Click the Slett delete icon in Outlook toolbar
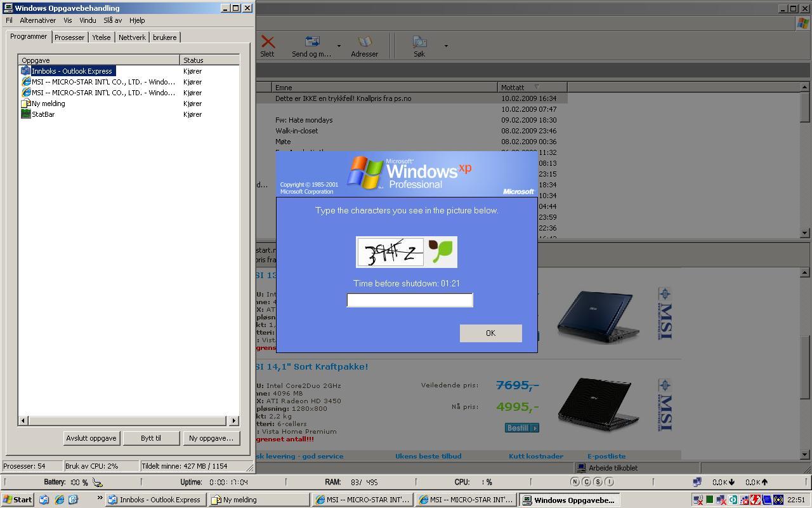Screen dimensions: 812x508 coord(268,42)
